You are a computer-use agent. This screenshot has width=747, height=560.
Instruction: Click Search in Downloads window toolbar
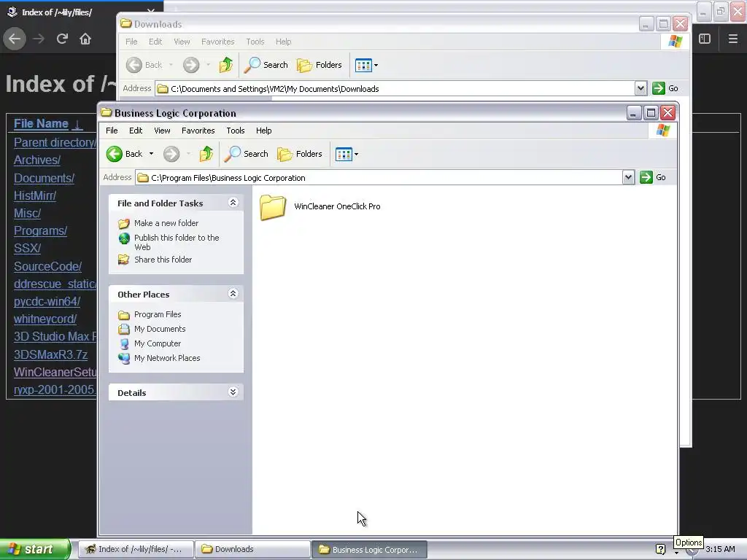pos(266,65)
